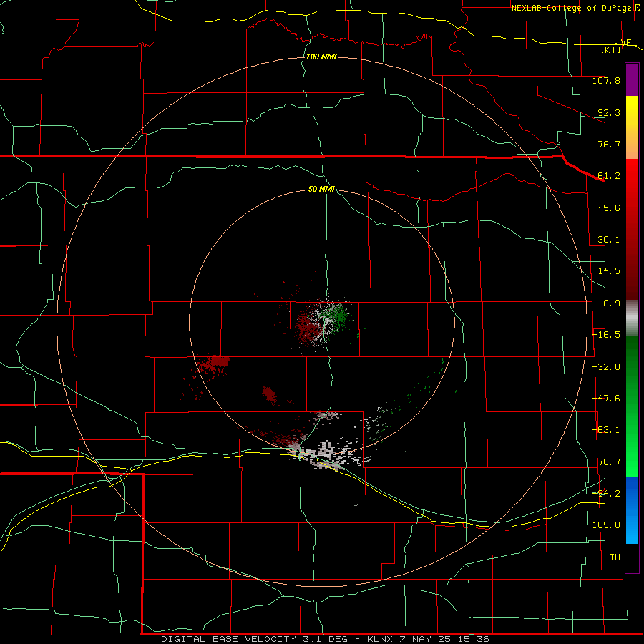Click the -47.6 scale value
The height and width of the screenshot is (644, 644).
(606, 399)
